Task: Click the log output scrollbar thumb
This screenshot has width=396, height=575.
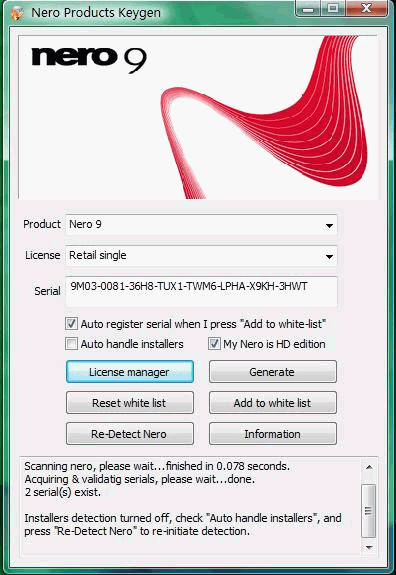Action: pos(368,510)
